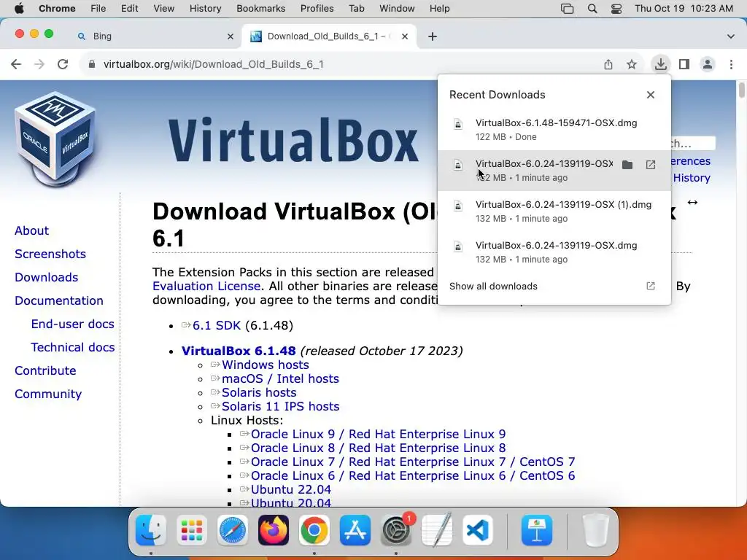Screen dimensions: 747x560
Task: Open the File menu
Action: tap(98, 9)
